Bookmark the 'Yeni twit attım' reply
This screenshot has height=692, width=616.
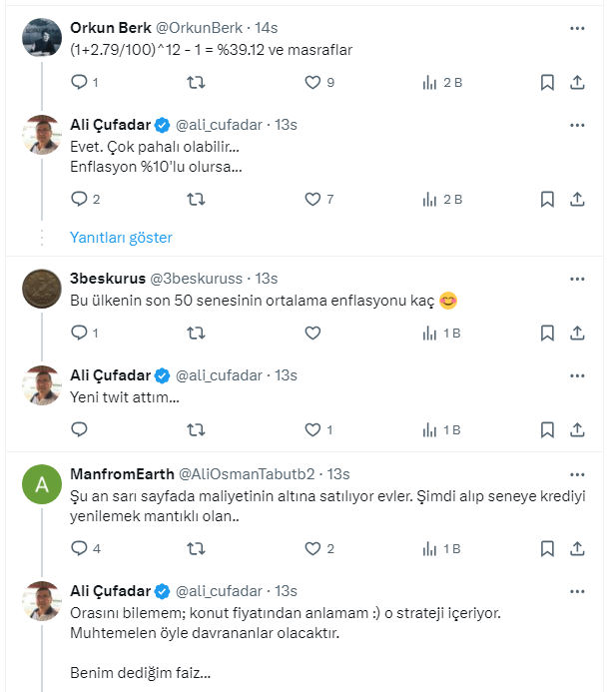[x=546, y=429]
